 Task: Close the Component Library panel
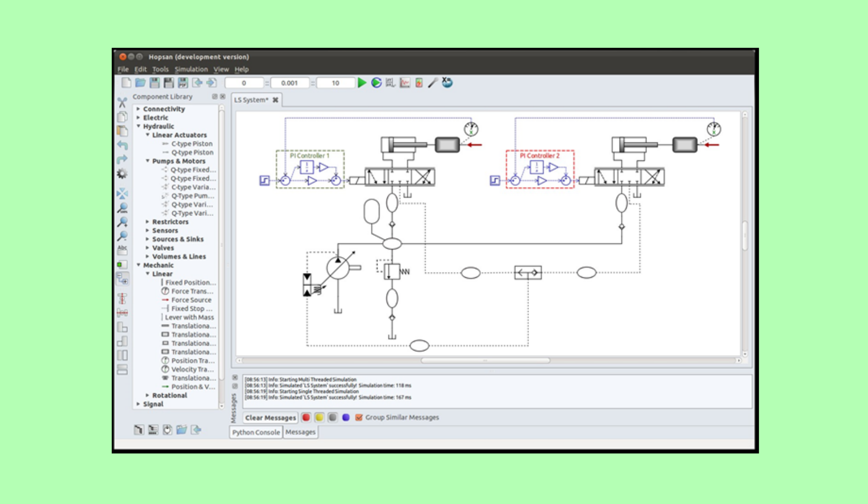pyautogui.click(x=223, y=97)
